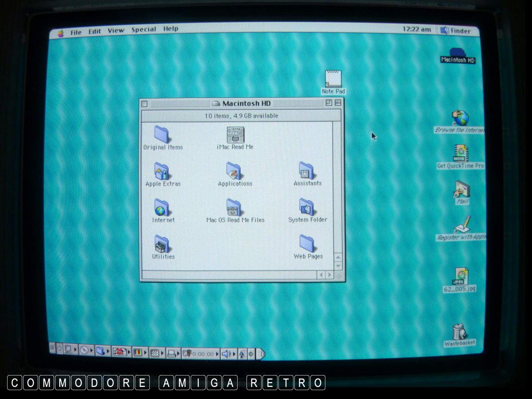Open the Special menu
Screen dimensions: 532x399
[x=144, y=30]
